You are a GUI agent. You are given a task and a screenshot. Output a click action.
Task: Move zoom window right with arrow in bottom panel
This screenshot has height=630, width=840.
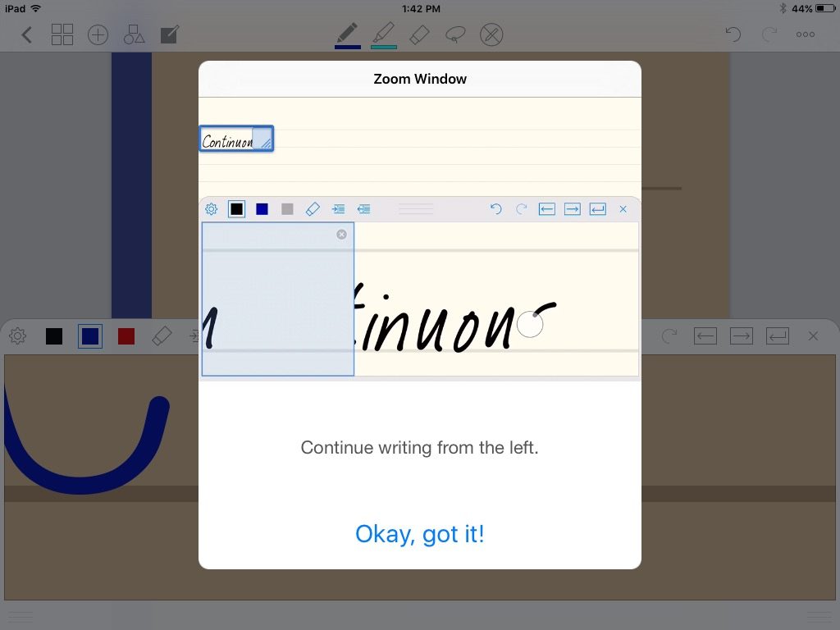pyautogui.click(x=741, y=336)
